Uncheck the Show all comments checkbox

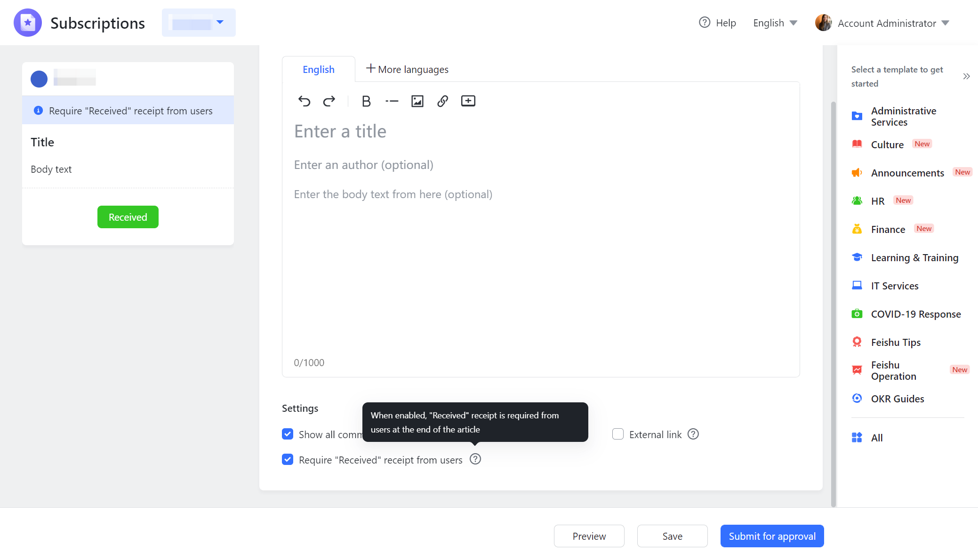288,434
